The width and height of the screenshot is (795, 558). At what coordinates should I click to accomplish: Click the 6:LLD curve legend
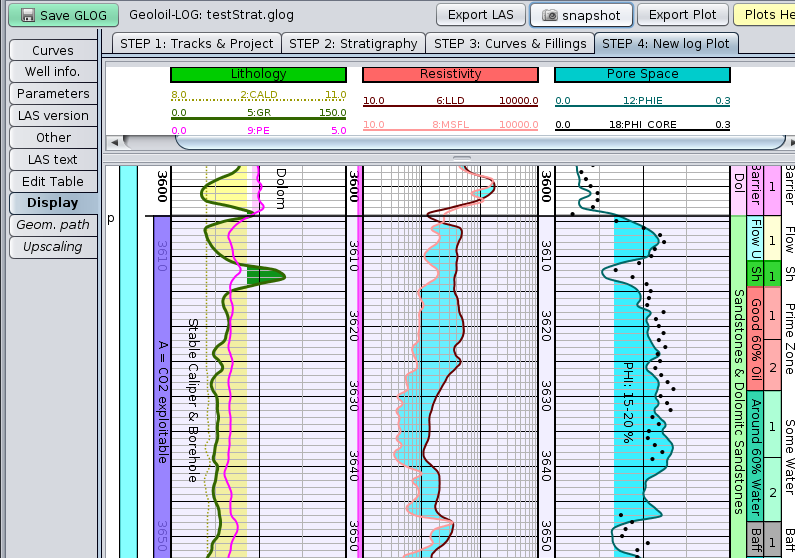pos(450,101)
